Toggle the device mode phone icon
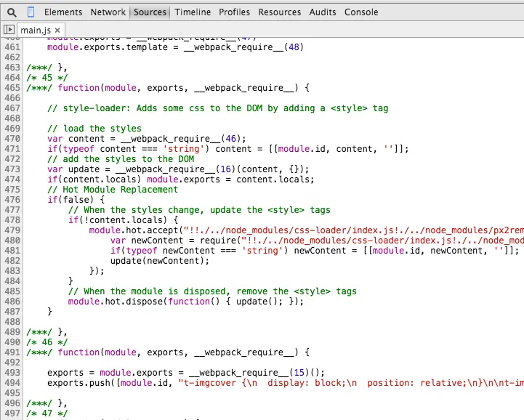Screen dimensions: 524x420 (x=31, y=12)
